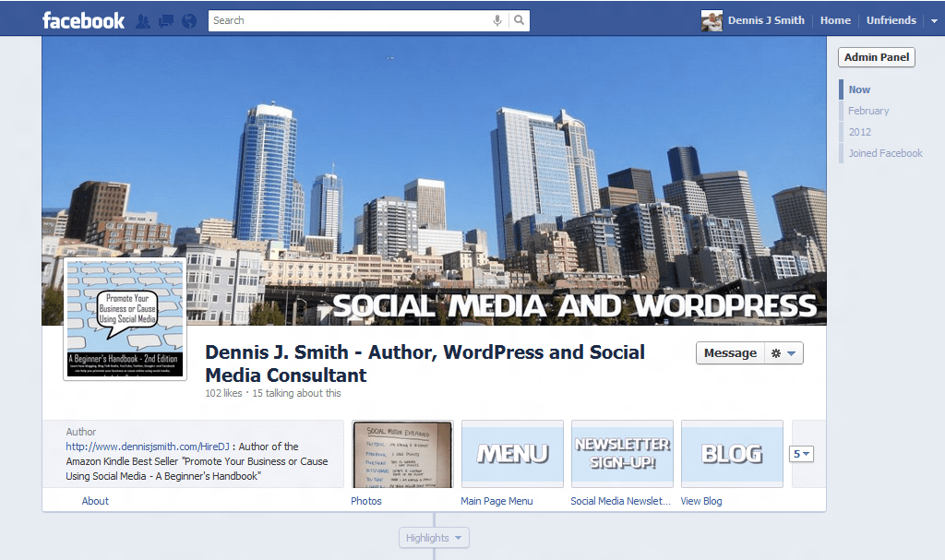Viewport: 945px width, 560px height.
Task: Jump to February on the timeline
Action: tap(868, 111)
